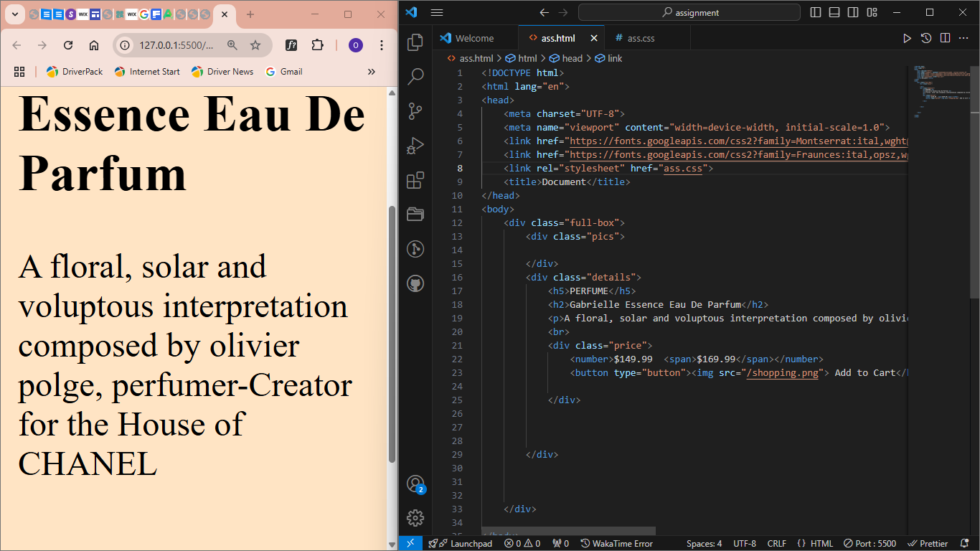The height and width of the screenshot is (551, 980).
Task: Click the forwarded ports 0 indicator
Action: 560,543
